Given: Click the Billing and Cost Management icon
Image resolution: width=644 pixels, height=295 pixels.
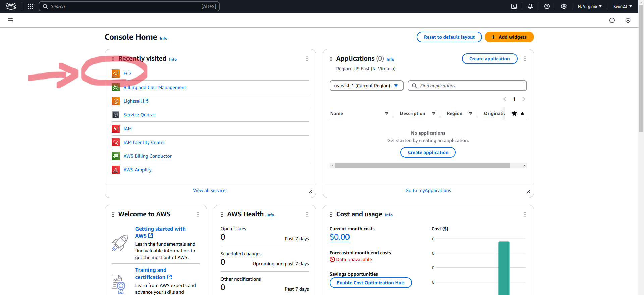Looking at the screenshot, I should pos(116,87).
